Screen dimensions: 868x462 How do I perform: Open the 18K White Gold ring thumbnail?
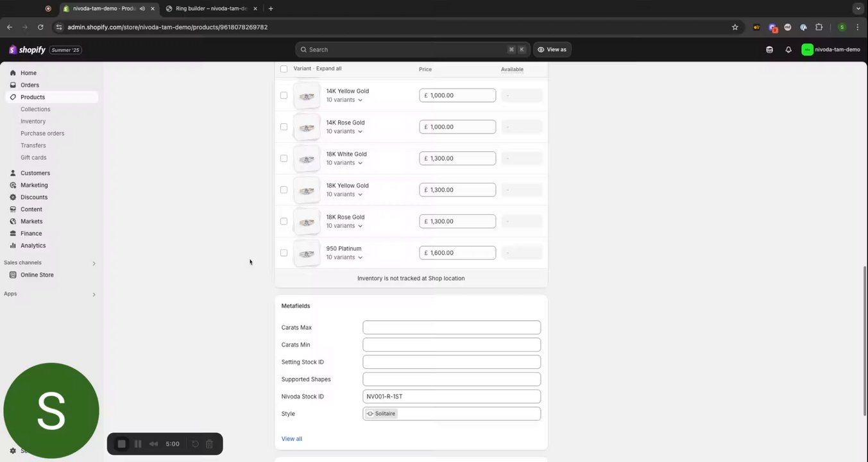coord(307,158)
